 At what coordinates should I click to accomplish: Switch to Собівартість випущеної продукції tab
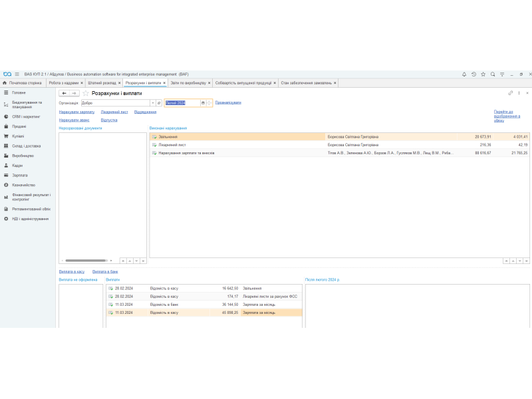243,82
